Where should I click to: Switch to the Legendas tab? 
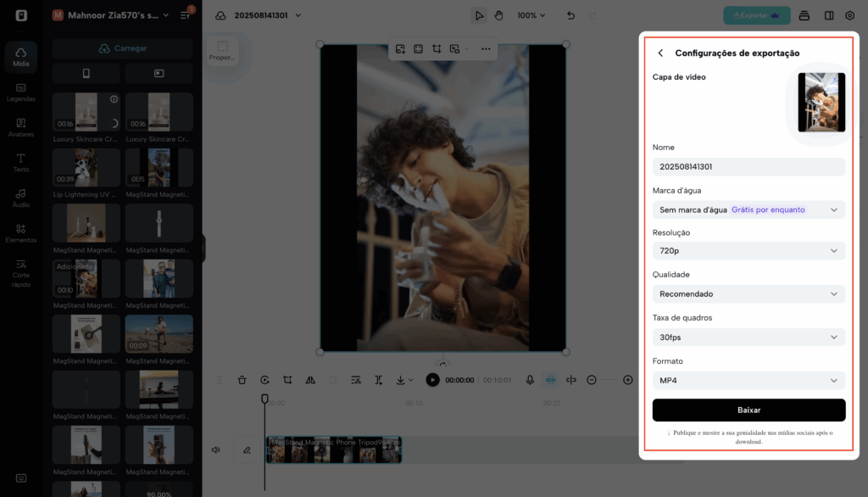(21, 92)
